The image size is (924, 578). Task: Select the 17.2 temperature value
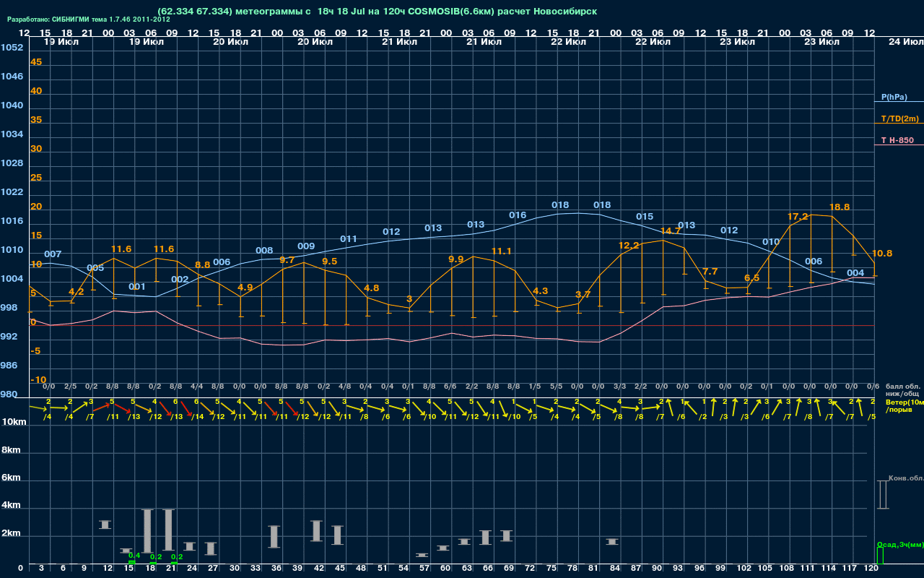[798, 216]
